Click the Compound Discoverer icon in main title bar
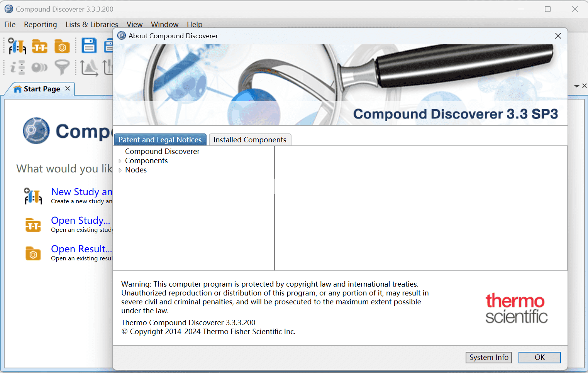588x373 pixels. (x=8, y=9)
